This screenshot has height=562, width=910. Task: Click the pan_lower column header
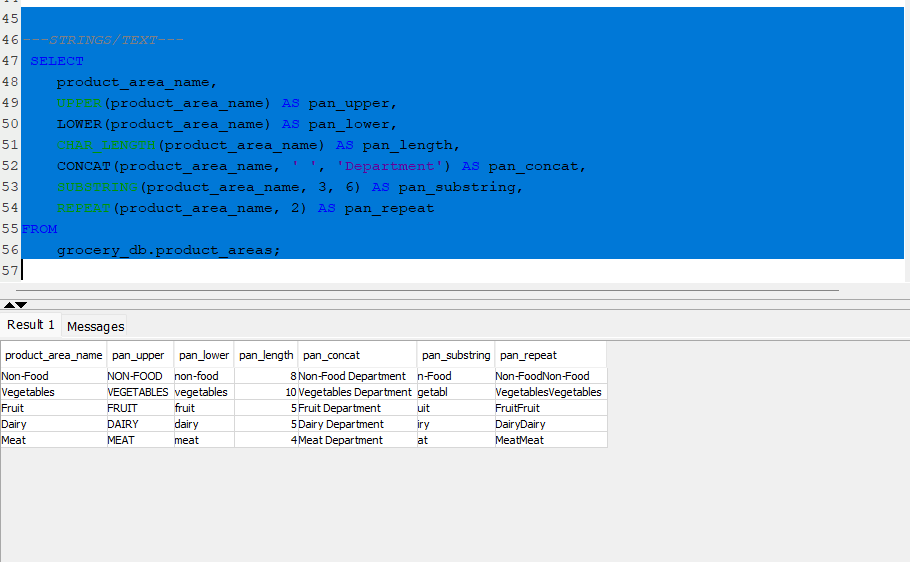click(x=204, y=355)
